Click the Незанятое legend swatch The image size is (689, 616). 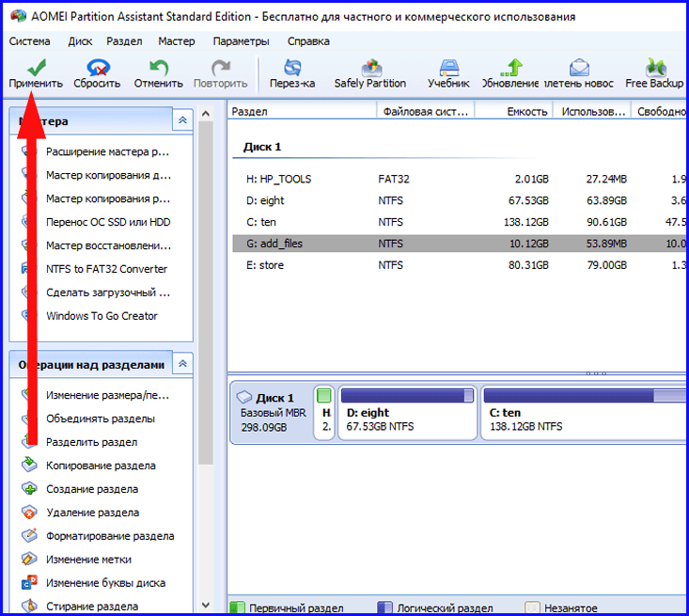click(x=532, y=608)
